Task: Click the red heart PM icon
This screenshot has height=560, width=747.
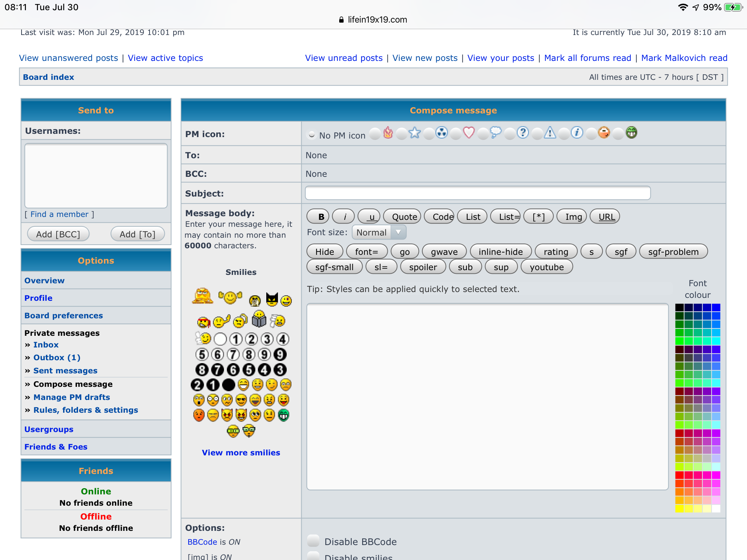Action: pyautogui.click(x=469, y=133)
